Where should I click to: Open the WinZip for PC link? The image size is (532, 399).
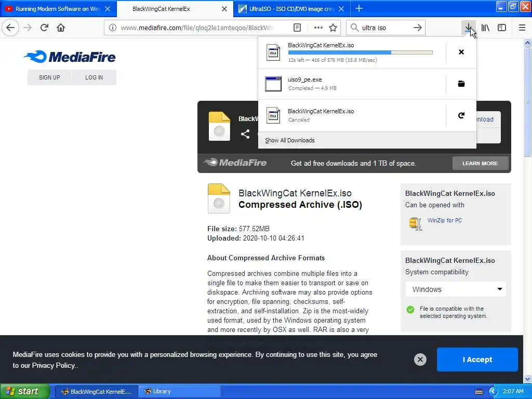coord(445,220)
